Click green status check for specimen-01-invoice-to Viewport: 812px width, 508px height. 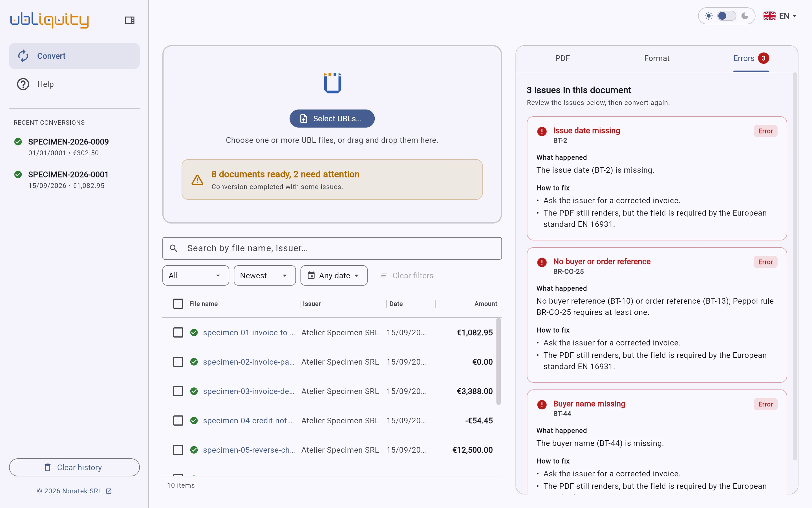point(194,332)
